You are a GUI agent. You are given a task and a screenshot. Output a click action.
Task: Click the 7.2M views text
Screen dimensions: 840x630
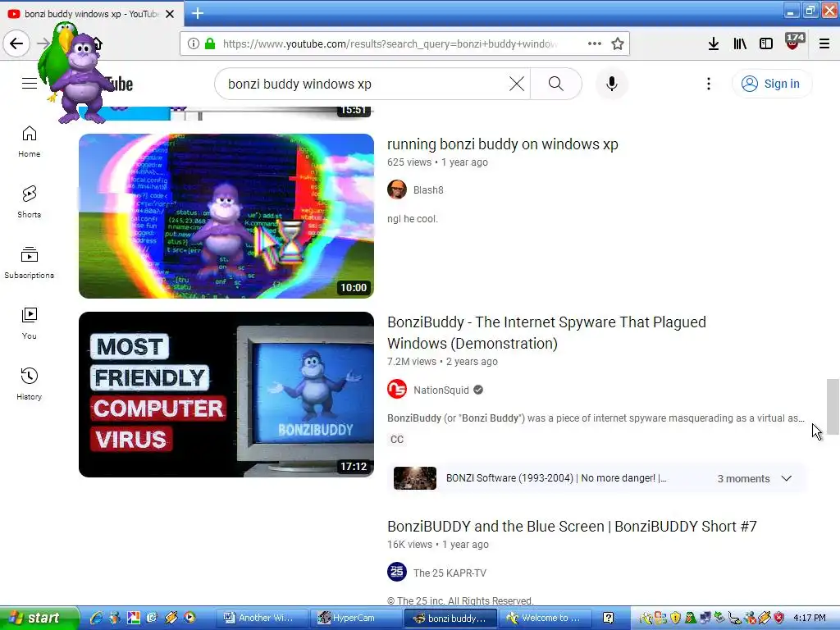(412, 362)
